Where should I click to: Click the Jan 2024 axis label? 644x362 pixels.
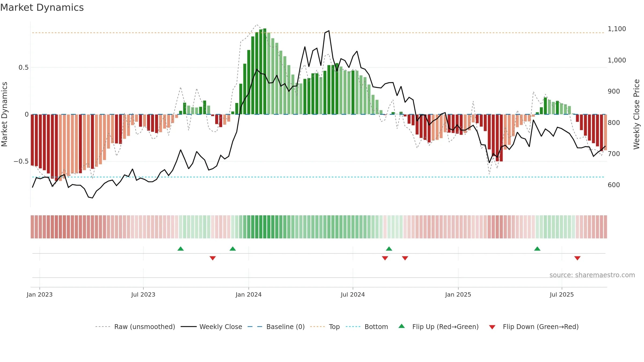coord(248,294)
